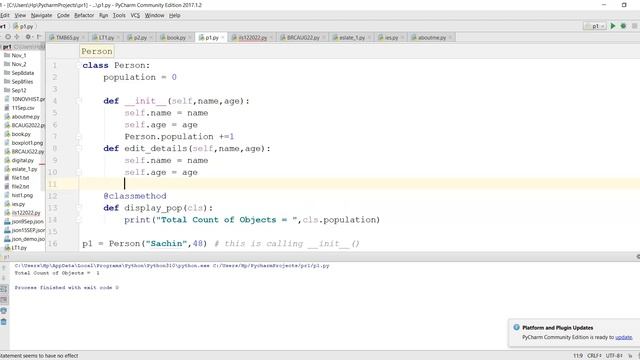Click the CRLF line separator in status bar
The image size is (640, 360).
tap(594, 356)
